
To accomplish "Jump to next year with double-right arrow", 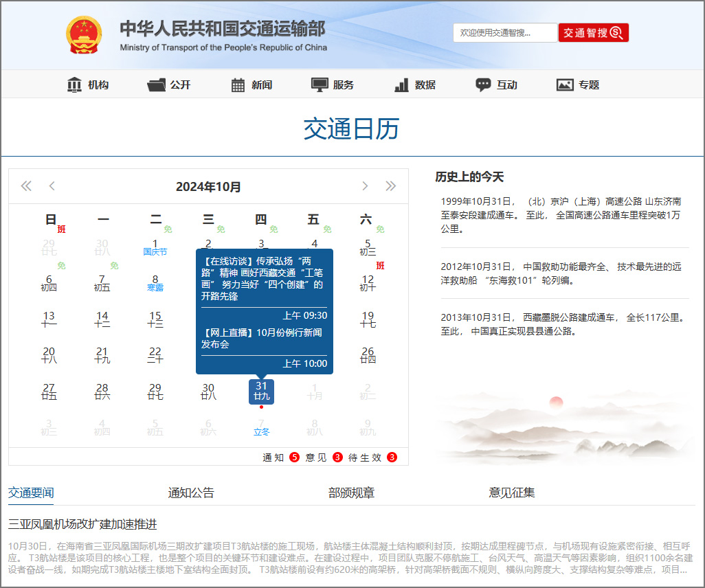I will (x=390, y=186).
